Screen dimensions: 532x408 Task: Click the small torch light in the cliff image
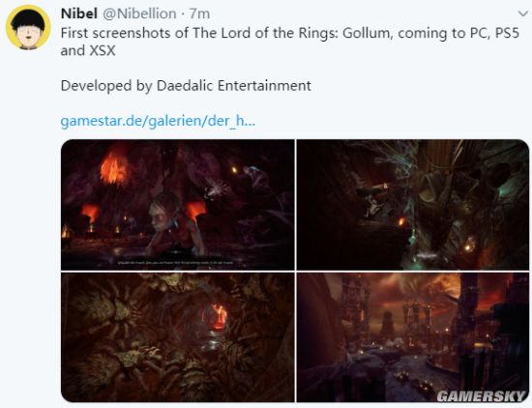pyautogui.click(x=401, y=221)
